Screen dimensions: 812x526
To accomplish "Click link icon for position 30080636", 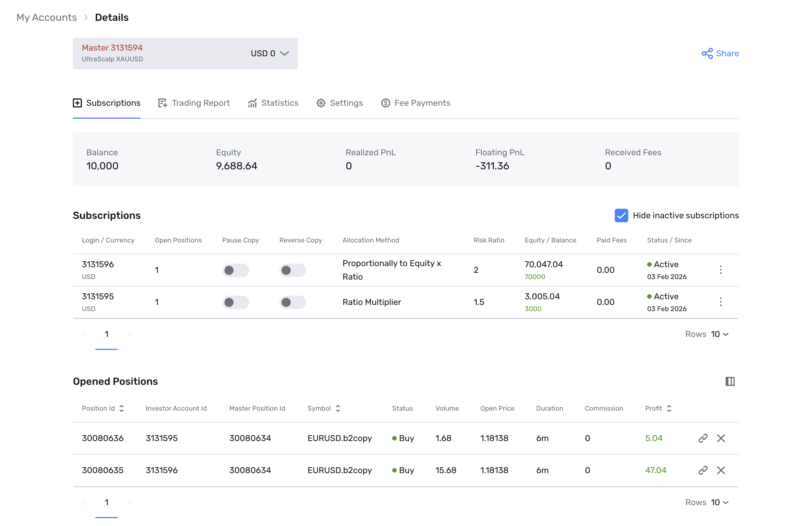I will [x=703, y=438].
